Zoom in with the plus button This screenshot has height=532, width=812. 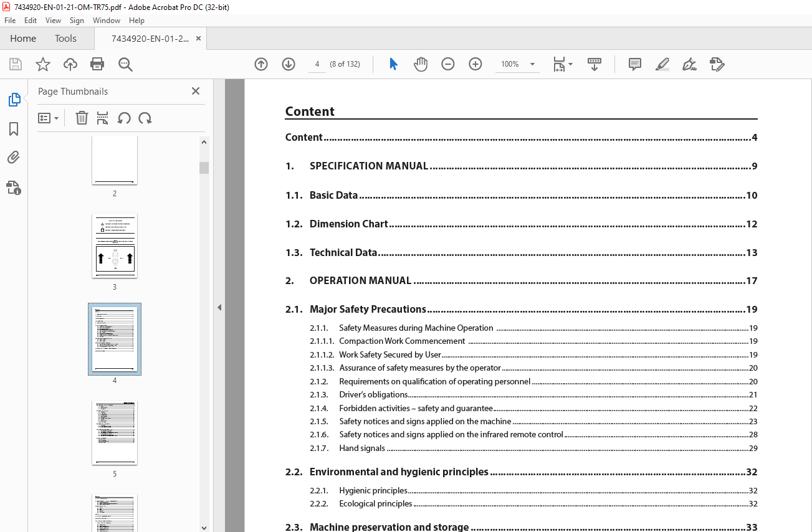coord(475,64)
